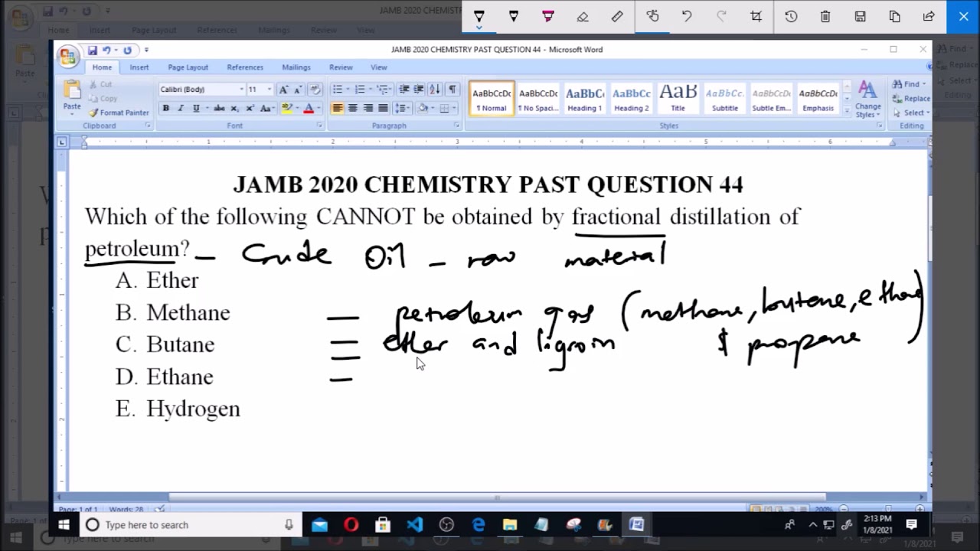The width and height of the screenshot is (980, 551).
Task: Open the References ribbon tab
Action: (x=245, y=67)
